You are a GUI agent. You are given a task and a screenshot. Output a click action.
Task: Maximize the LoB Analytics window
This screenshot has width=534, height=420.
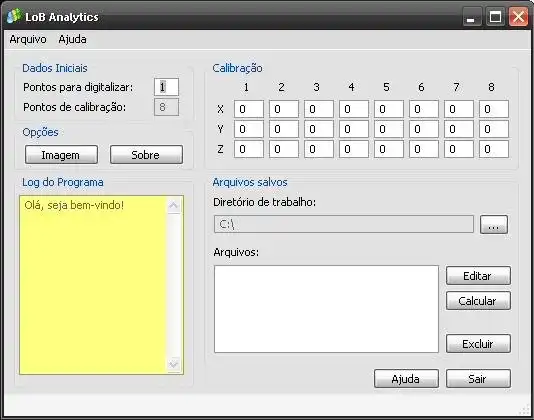tap(495, 17)
